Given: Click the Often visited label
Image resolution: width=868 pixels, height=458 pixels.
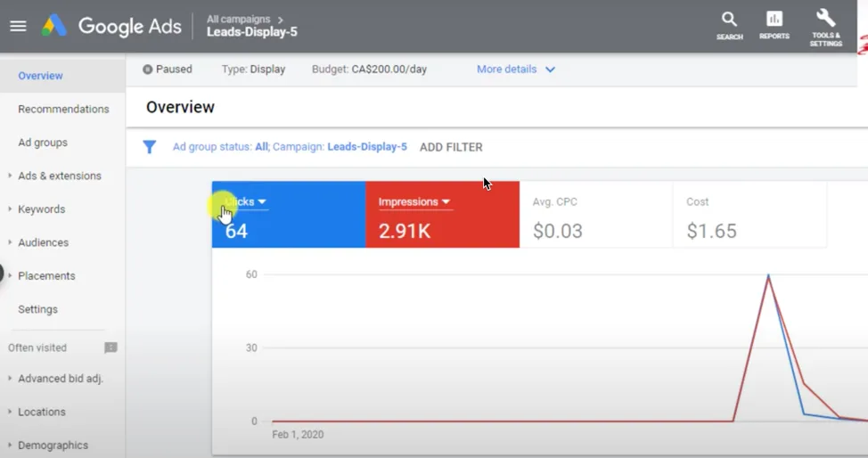Looking at the screenshot, I should (37, 348).
